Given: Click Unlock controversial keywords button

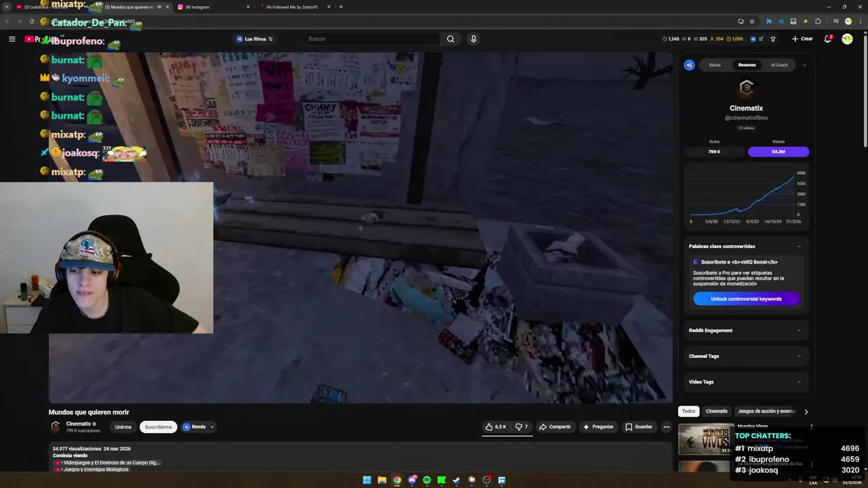Looking at the screenshot, I should 746,299.
